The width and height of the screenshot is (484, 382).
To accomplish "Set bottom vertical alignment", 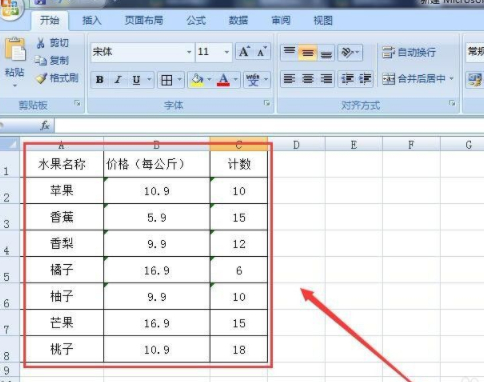I will [326, 52].
